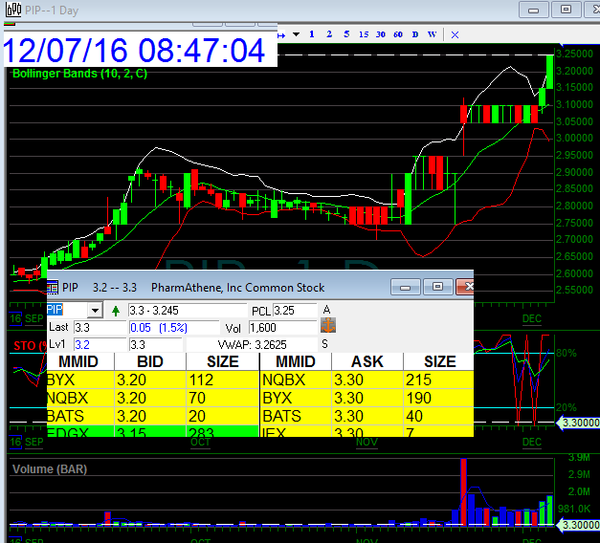Click the Level 2 window icon beside PIP title
Image resolution: width=600 pixels, height=543 pixels.
pos(54,287)
